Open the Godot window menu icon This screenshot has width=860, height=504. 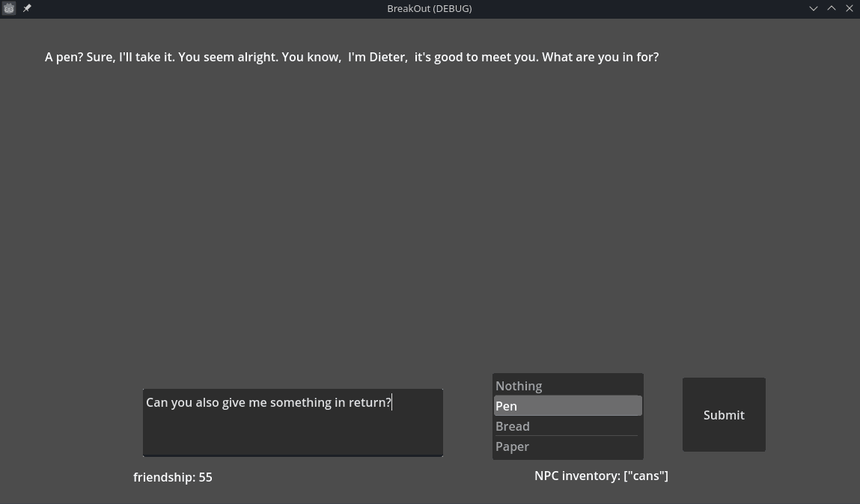(9, 8)
